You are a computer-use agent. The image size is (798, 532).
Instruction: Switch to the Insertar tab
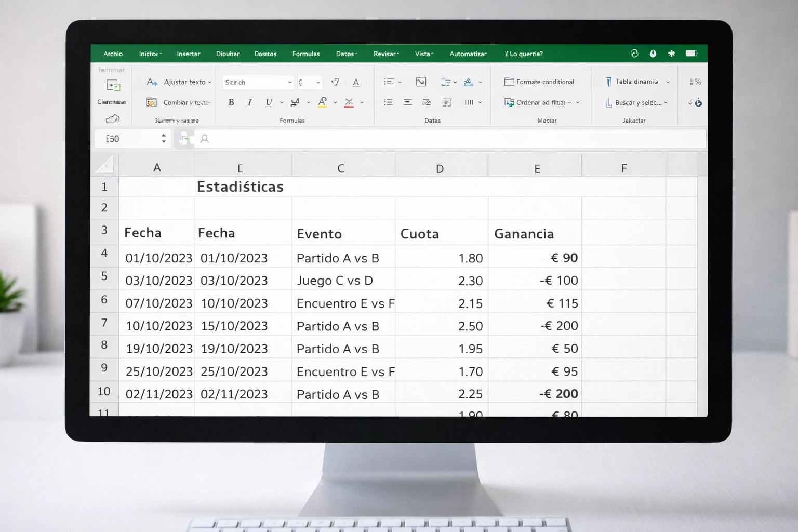point(188,54)
